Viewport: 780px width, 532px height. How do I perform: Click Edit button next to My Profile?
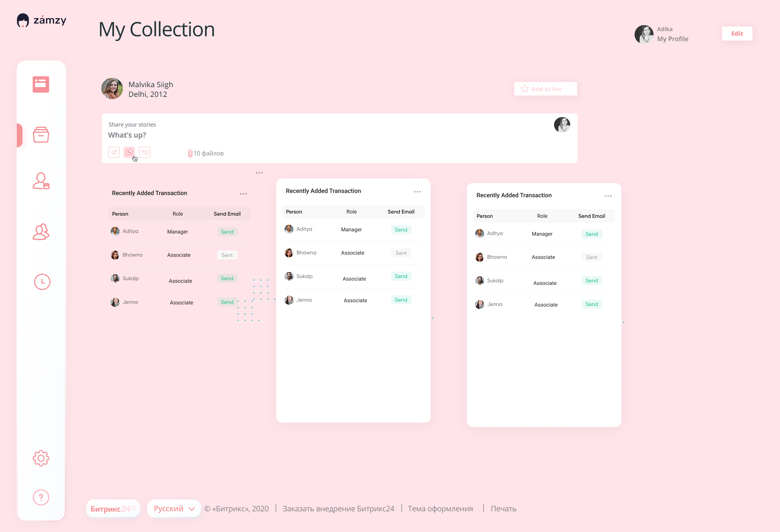click(737, 34)
